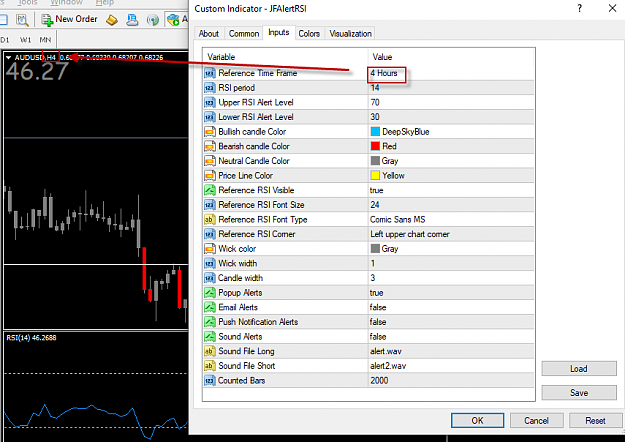Viewport: 625px width, 442px height.
Task: Click the yellow tag icon after New Order
Action: coord(112,20)
